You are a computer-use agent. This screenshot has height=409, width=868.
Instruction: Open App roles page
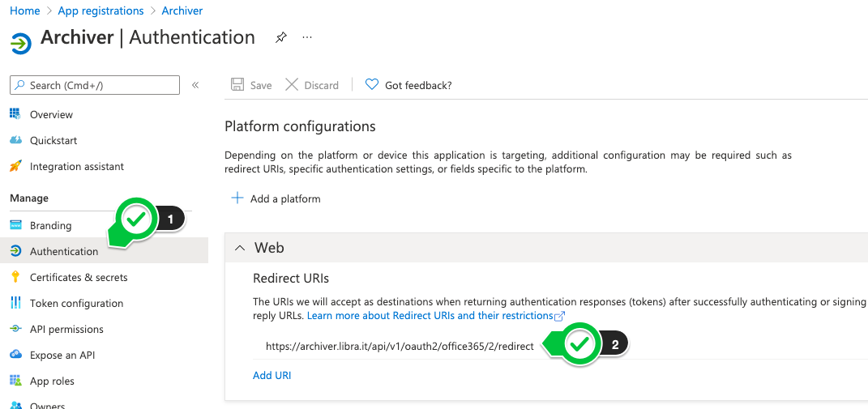tap(52, 381)
